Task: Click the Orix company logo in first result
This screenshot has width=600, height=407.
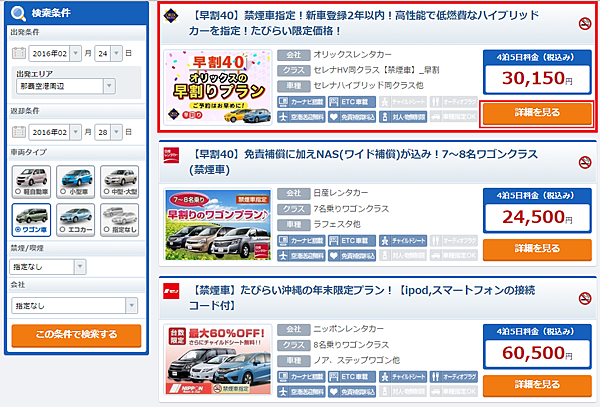Action: click(171, 16)
